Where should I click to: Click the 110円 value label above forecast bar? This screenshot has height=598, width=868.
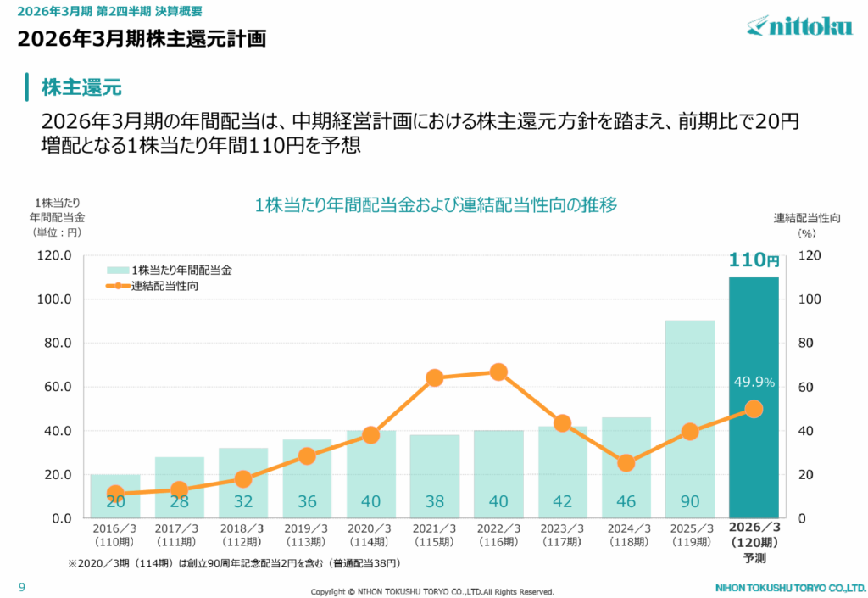(754, 260)
